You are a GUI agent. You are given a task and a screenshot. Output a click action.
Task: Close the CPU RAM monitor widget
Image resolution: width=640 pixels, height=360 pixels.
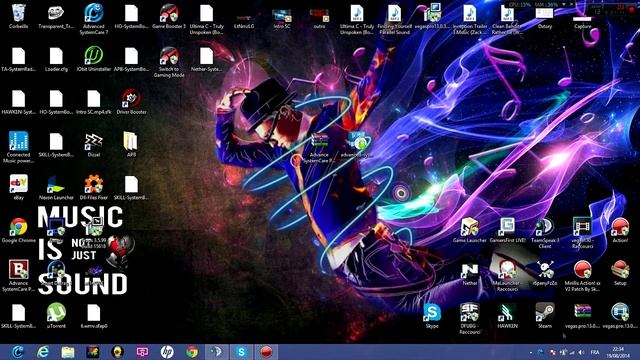tap(571, 4)
